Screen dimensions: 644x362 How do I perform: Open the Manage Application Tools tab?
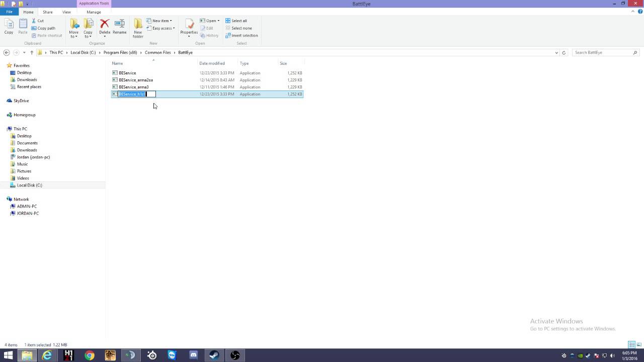(94, 12)
